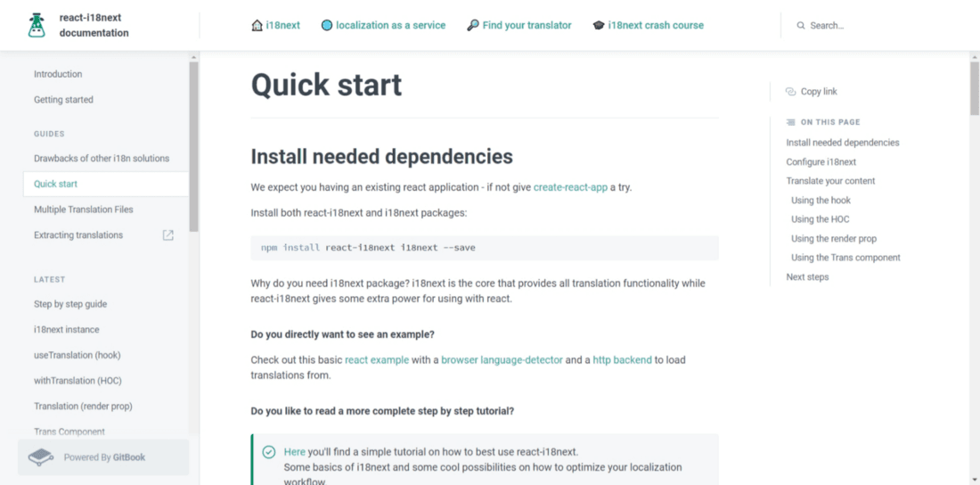The image size is (980, 485).
Task: Click the main page scrollbar up arrow
Action: click(x=975, y=57)
